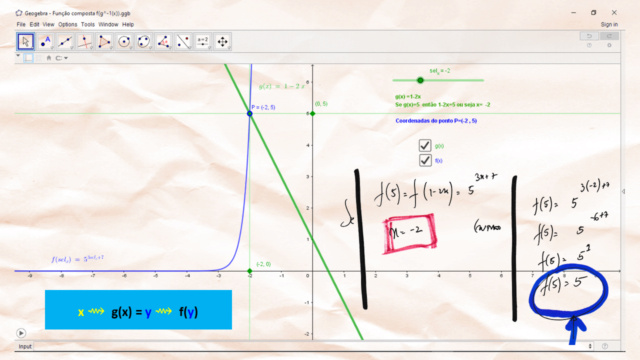This screenshot has height=360, width=640.
Task: Click the 'sel_x = -2' slider label
Action: pos(440,71)
